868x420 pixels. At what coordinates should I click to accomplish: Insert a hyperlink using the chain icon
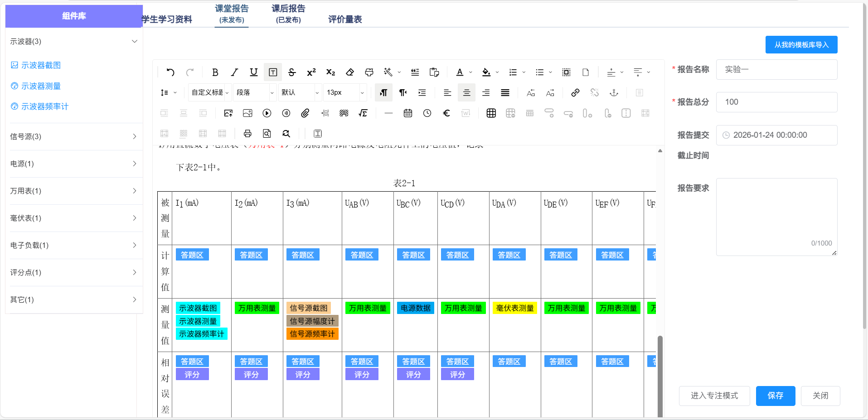575,93
